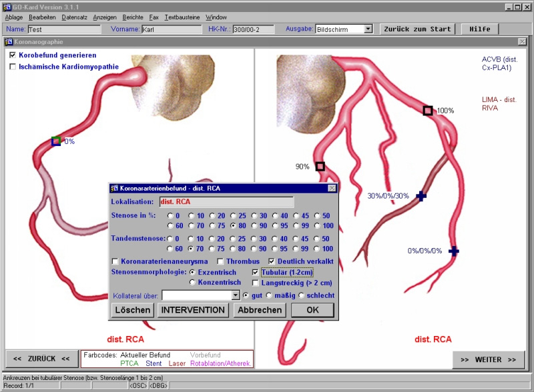Toggle Tubulär (1-2cm) checkbox
Image resolution: width=534 pixels, height=392 pixels.
[x=256, y=272]
